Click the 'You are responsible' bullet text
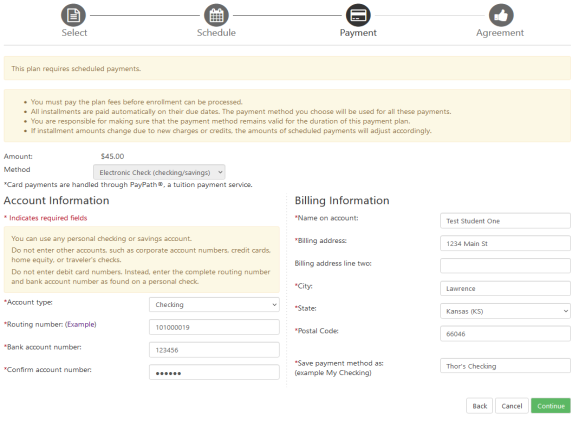 [220, 121]
